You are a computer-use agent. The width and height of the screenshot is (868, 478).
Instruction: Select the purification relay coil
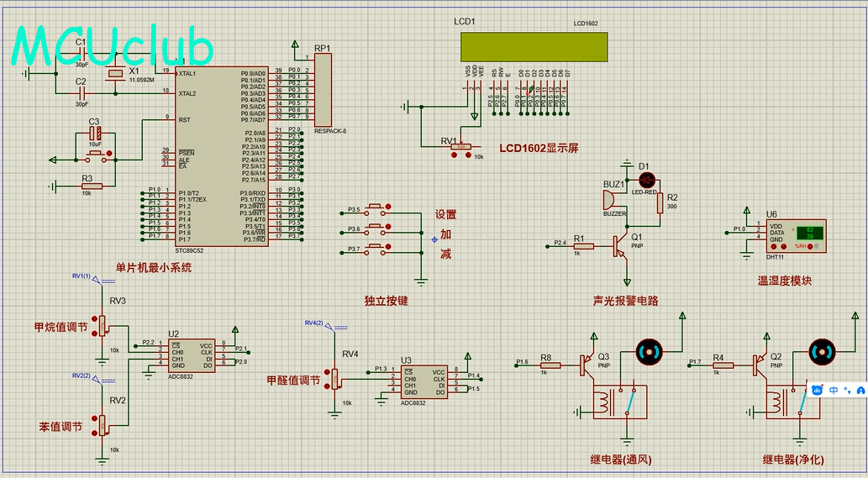(x=773, y=402)
